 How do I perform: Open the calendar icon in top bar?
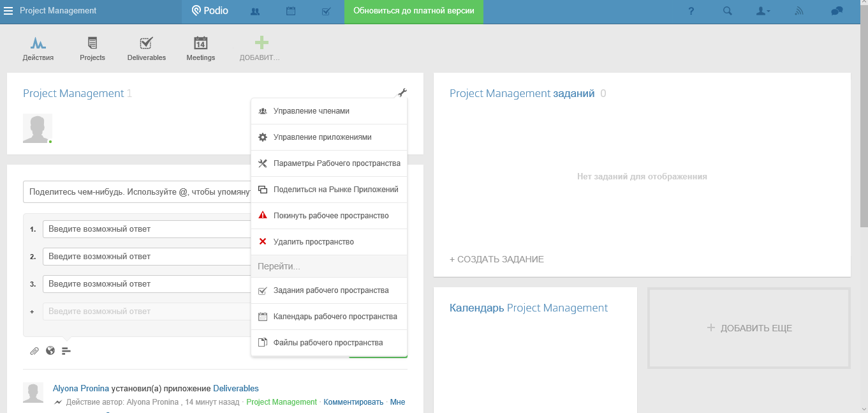pyautogui.click(x=291, y=11)
